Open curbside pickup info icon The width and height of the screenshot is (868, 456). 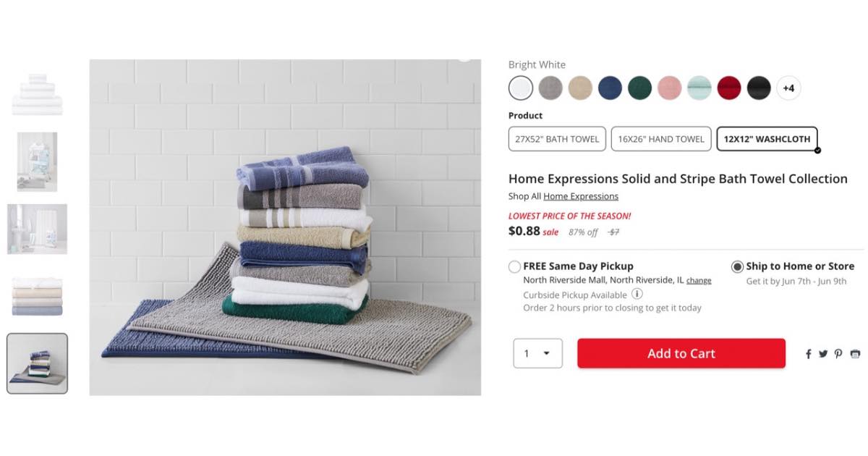tap(637, 295)
